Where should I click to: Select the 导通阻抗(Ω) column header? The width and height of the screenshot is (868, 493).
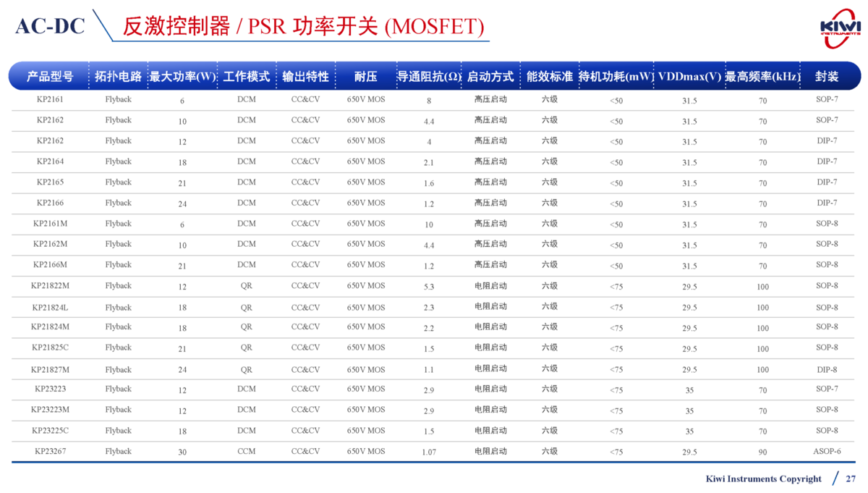click(429, 77)
